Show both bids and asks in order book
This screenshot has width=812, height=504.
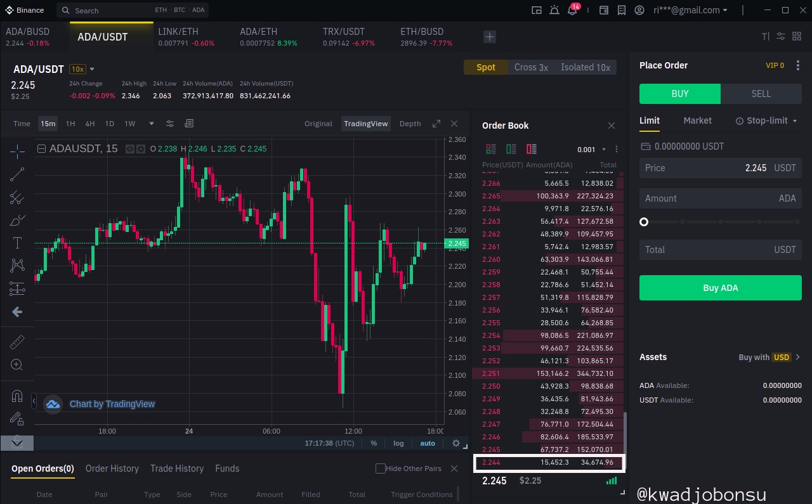coord(491,149)
